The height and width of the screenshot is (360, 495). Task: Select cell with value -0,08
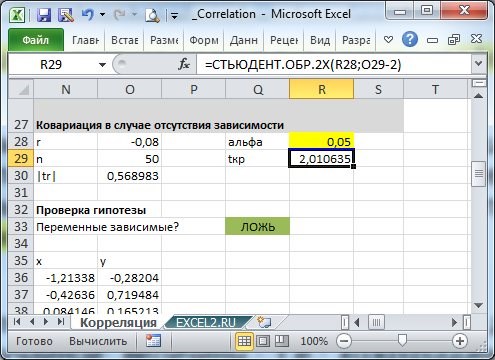(130, 142)
